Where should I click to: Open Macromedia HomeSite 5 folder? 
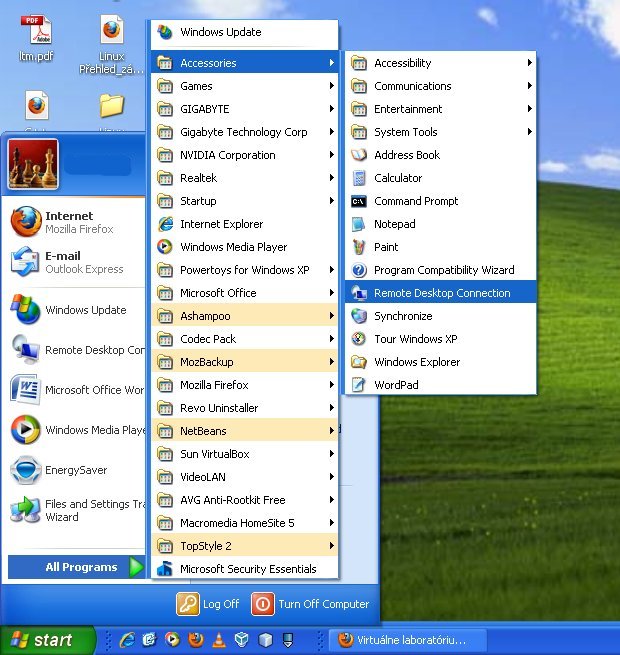coord(244,523)
